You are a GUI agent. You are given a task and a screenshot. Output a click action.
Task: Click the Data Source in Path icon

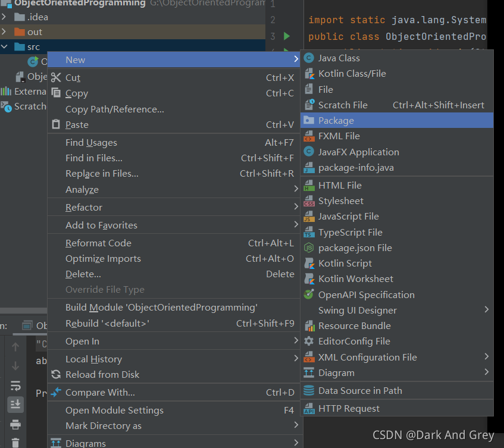tap(309, 390)
